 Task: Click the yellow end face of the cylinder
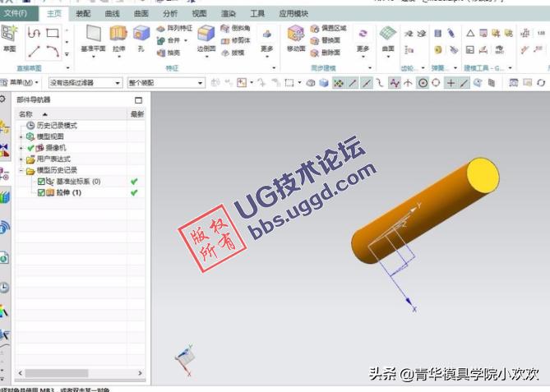483,175
